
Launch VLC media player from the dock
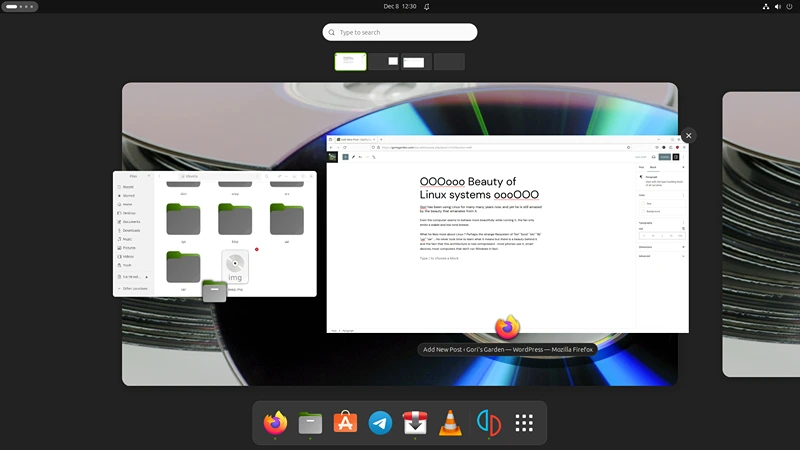[450, 422]
